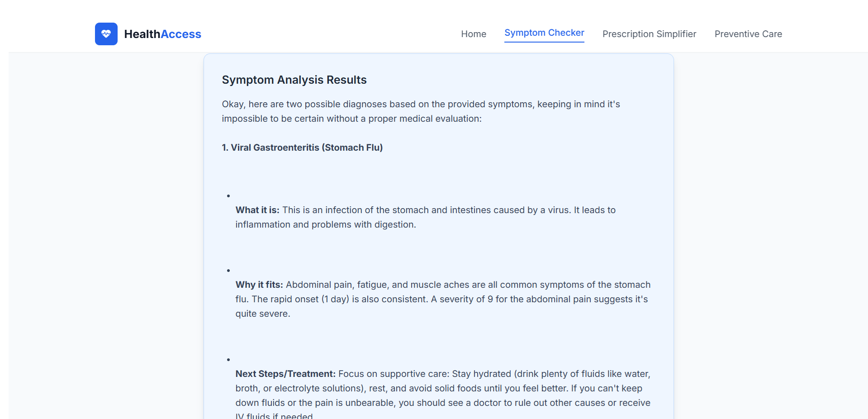The width and height of the screenshot is (868, 419).
Task: Click the bullet point above "What it is"
Action: (x=228, y=196)
